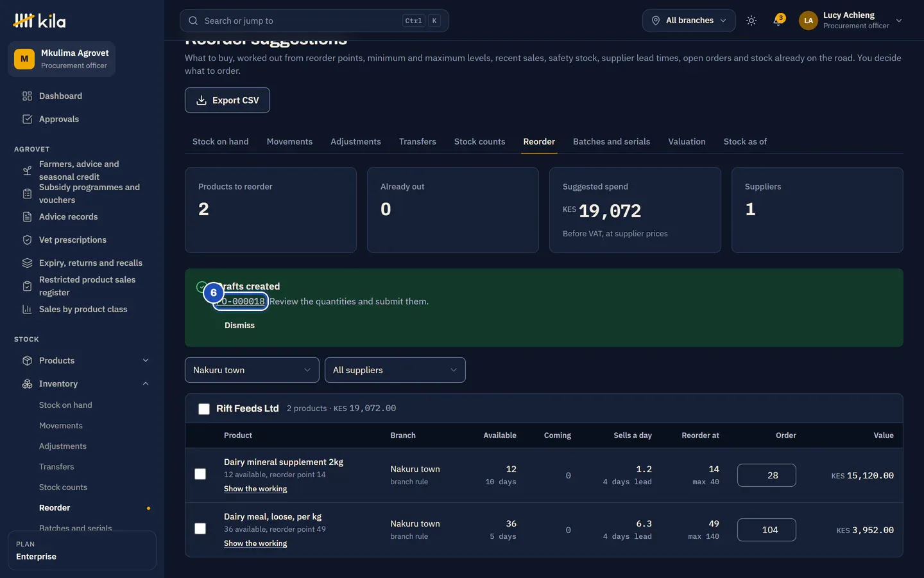Expand the Products sidebar section

82,360
